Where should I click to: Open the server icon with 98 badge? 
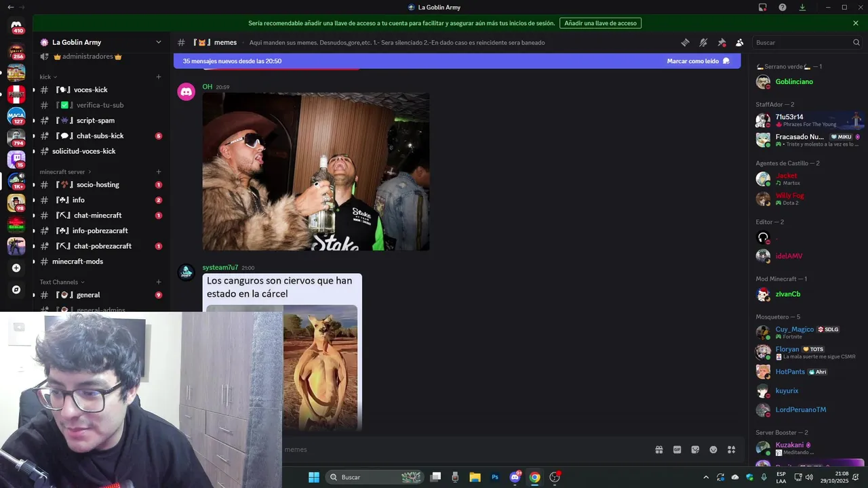(16, 203)
